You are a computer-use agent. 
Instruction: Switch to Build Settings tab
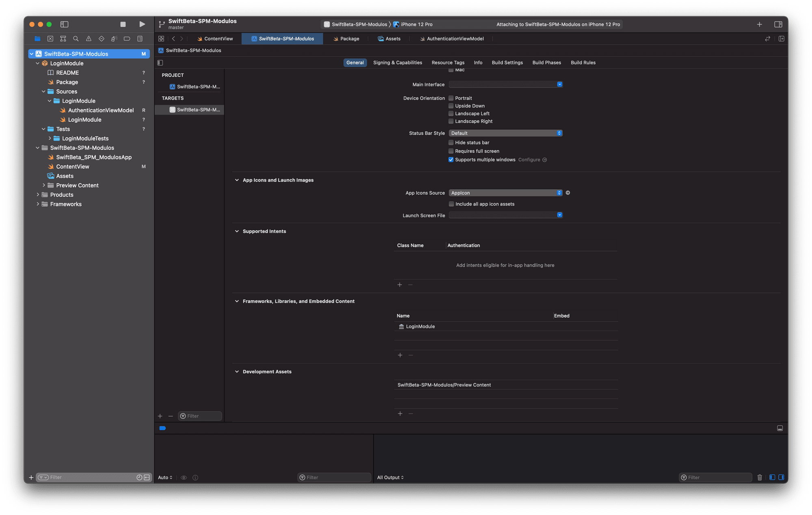[x=507, y=63]
